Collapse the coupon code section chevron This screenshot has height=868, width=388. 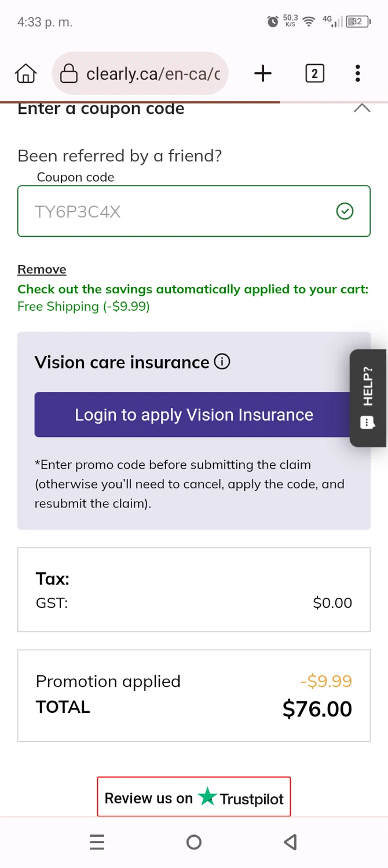pyautogui.click(x=362, y=108)
